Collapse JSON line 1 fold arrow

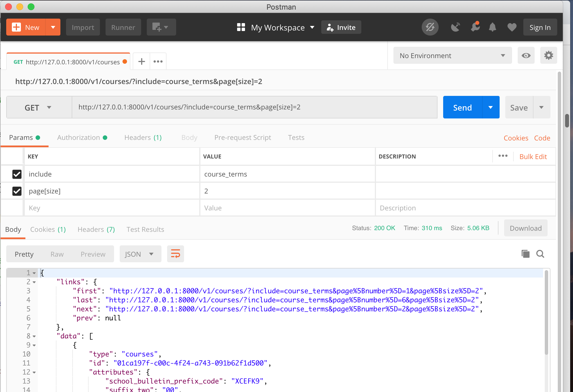[34, 273]
